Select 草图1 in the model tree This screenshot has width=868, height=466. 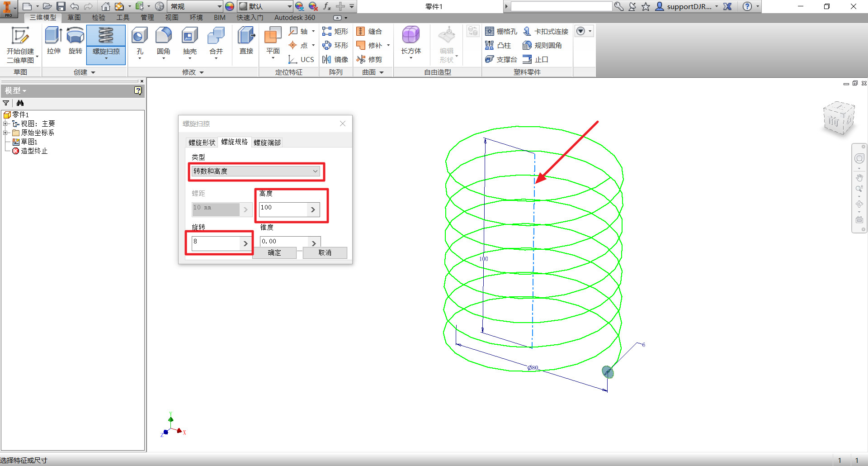(x=29, y=142)
